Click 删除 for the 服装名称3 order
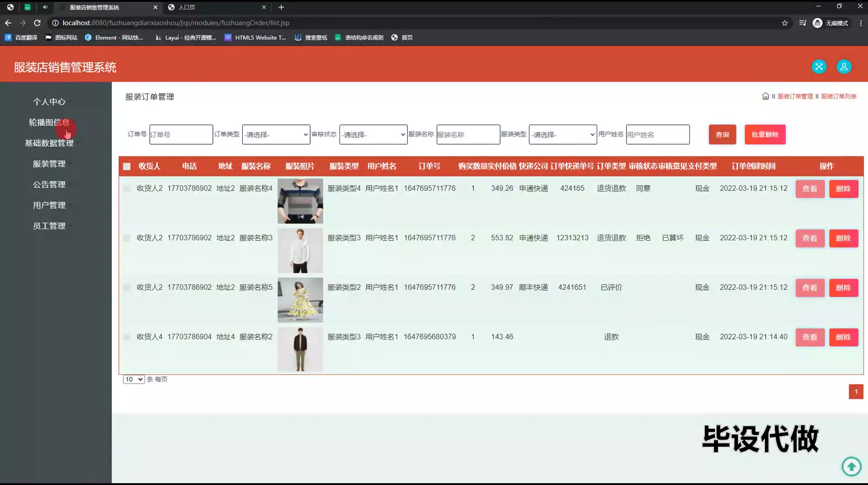 point(844,238)
